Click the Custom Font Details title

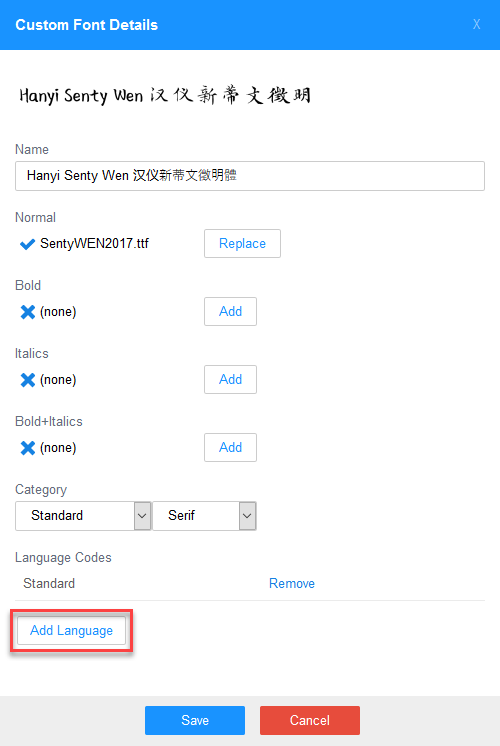tap(87, 25)
